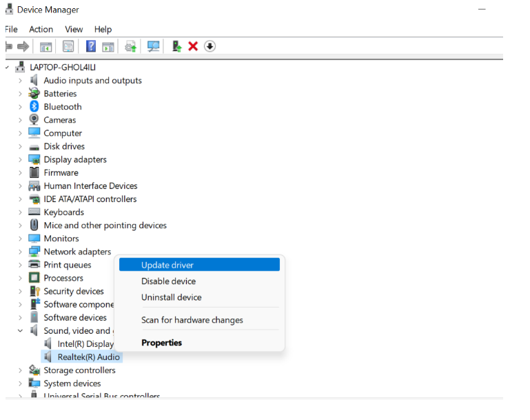Image resolution: width=530 pixels, height=420 pixels.
Task: Click Show/Hide Console Tree toolbar icon
Action: [x=45, y=46]
